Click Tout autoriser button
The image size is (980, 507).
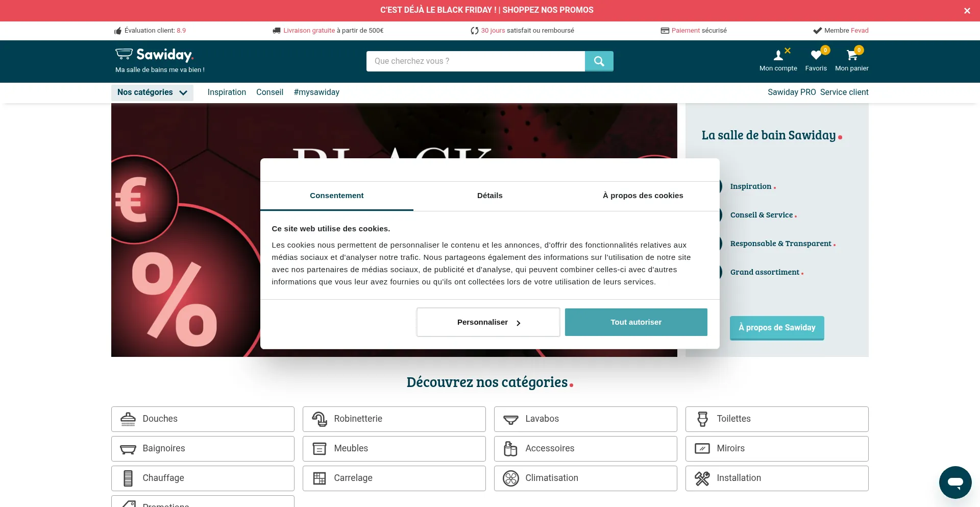[635, 322]
